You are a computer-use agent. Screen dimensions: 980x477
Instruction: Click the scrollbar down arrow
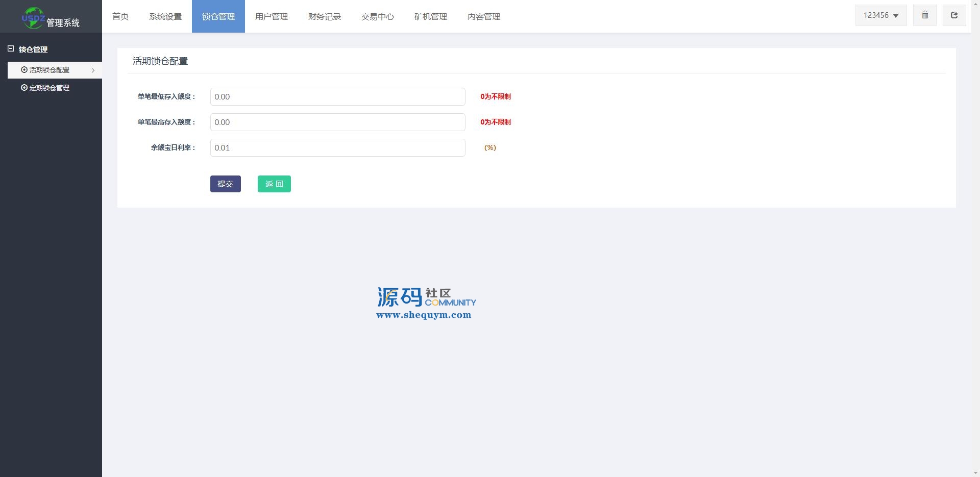[x=975, y=472]
